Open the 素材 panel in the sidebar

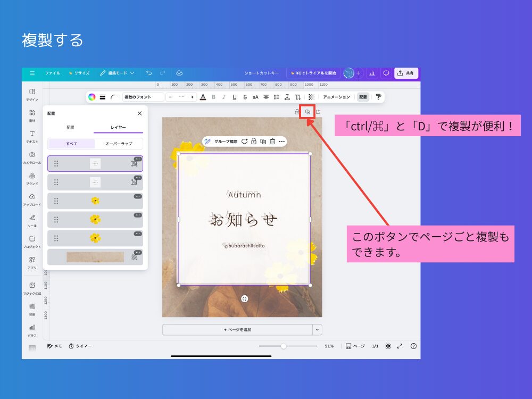point(32,116)
